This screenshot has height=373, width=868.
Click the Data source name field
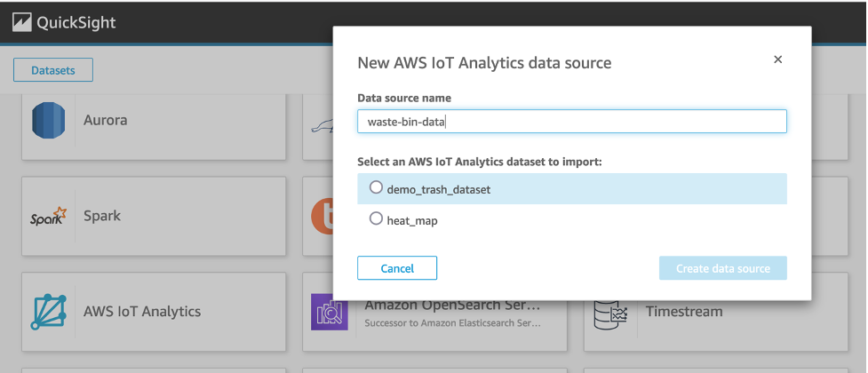pos(572,122)
